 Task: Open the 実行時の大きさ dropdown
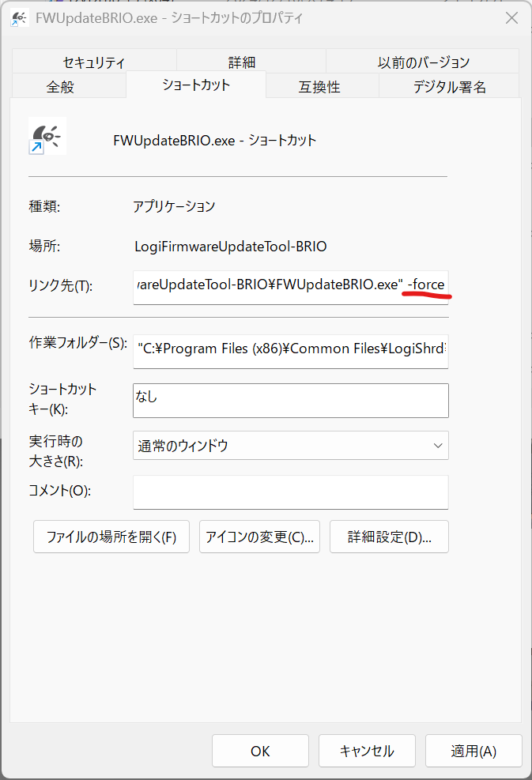click(291, 445)
